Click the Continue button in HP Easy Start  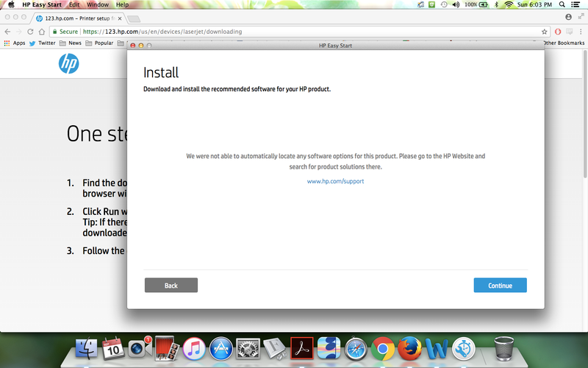click(500, 285)
